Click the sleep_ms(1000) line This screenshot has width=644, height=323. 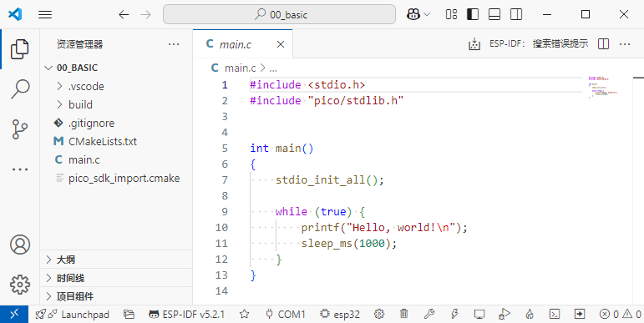(349, 244)
